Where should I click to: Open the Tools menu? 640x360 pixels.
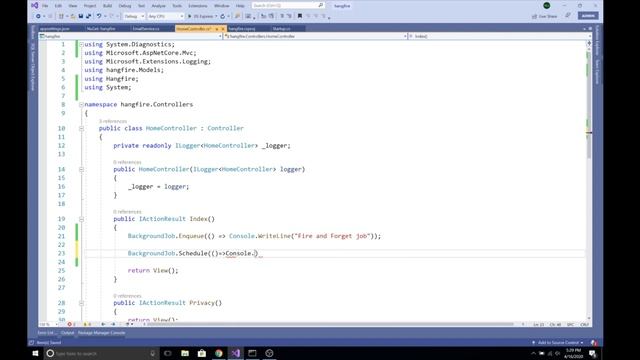[177, 6]
